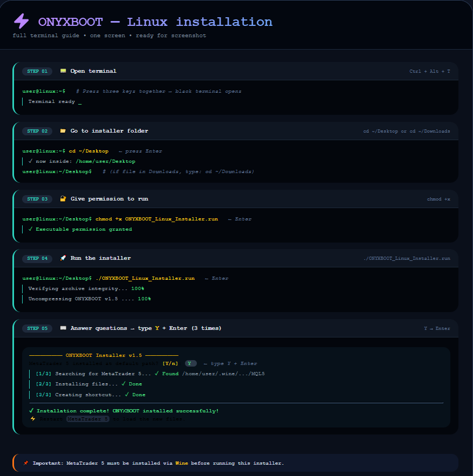Screen dimensions: 473x476
Task: Click '[1/3] Searching for MetaTrader 5' line
Action: (x=150, y=374)
